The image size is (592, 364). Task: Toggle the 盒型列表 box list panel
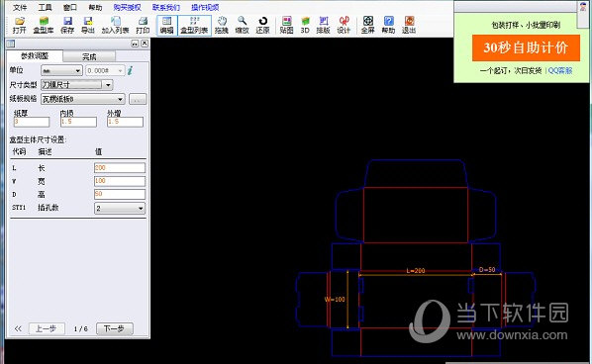click(194, 25)
